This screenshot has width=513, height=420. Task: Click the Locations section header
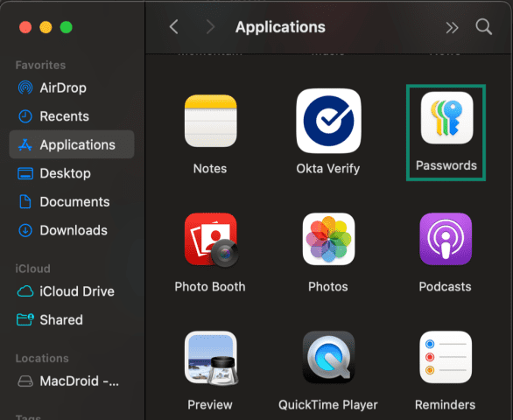click(42, 358)
